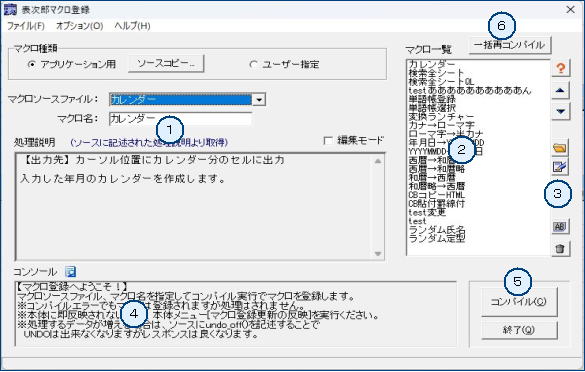The image size is (585, 372).
Task: Click inside the コンソール output area
Action: tap(236, 313)
